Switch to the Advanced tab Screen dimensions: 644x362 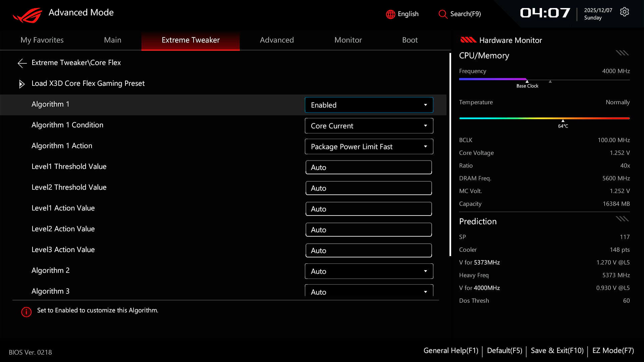[x=277, y=40]
